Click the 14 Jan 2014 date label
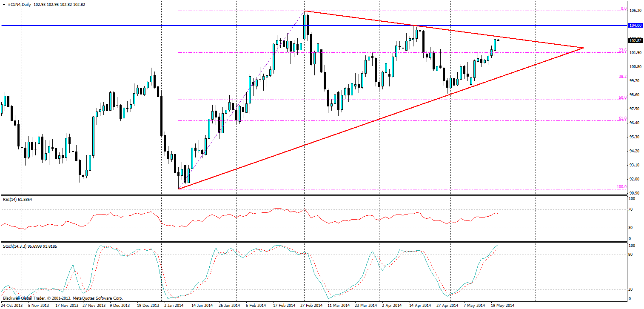 (x=202, y=306)
